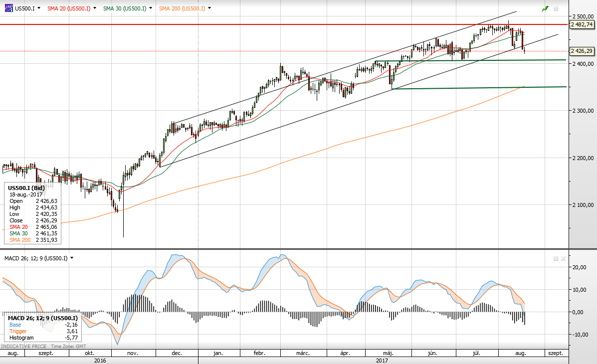
Task: Open the SMA 30 indicator dropdown arrow
Action: click(151, 8)
